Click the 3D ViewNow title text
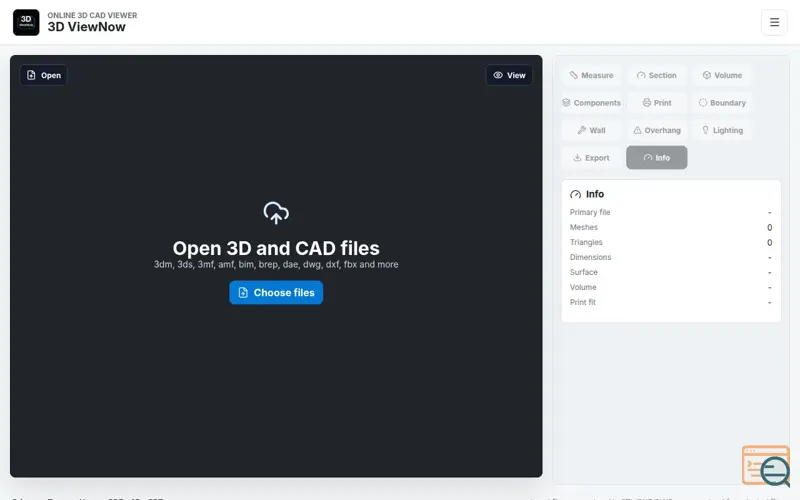Image resolution: width=800 pixels, height=500 pixels. pos(86,27)
